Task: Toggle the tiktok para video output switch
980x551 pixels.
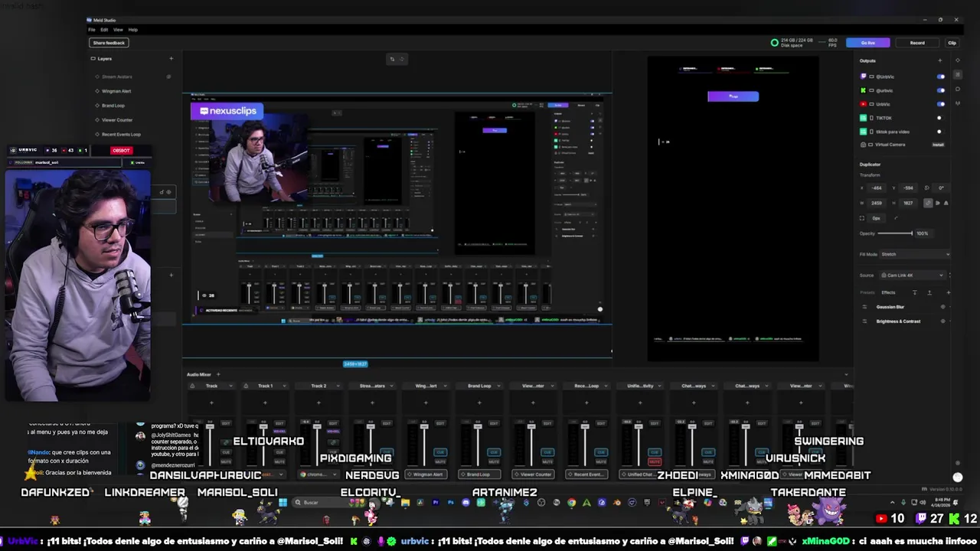Action: 939,132
